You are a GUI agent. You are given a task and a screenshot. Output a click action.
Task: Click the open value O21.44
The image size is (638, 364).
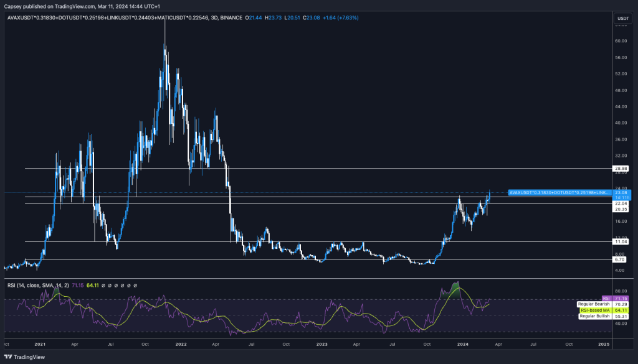tap(254, 18)
